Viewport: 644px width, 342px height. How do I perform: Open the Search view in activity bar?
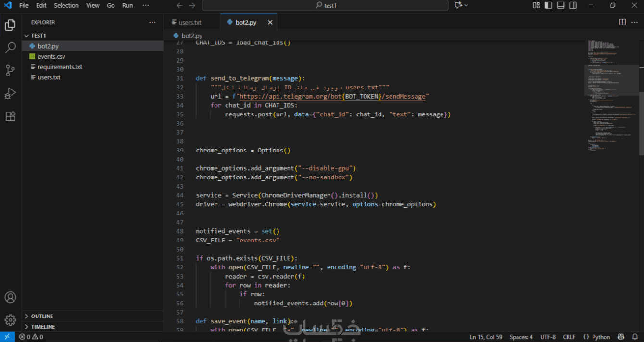(11, 48)
